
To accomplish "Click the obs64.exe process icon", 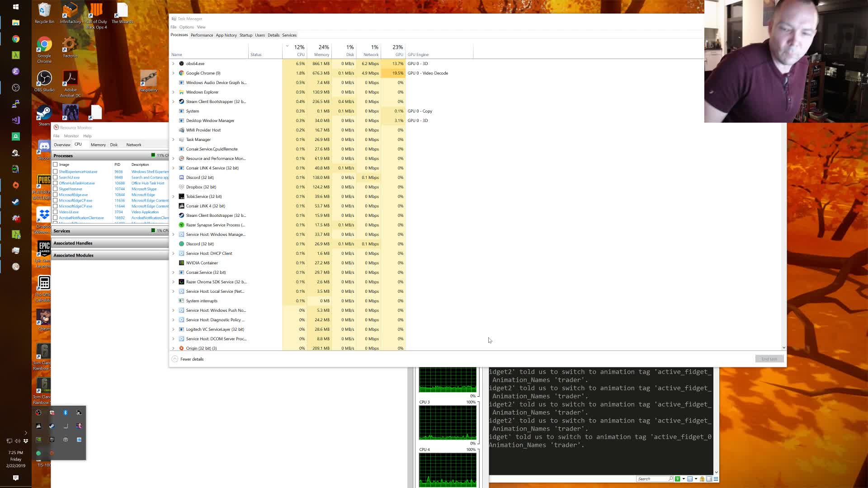I will [x=181, y=64].
